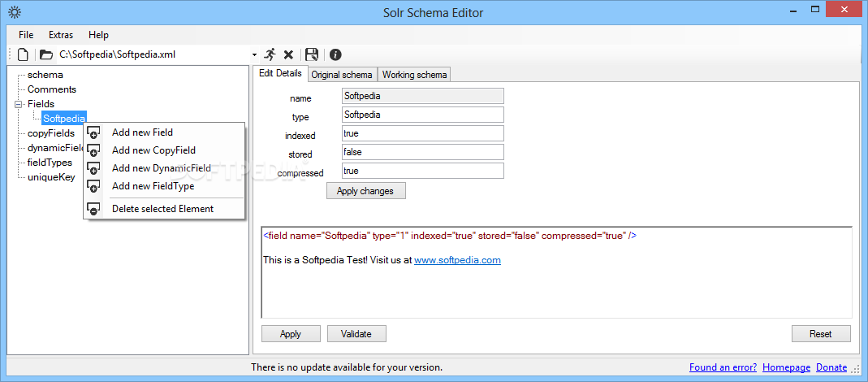Select the uniqueKey tree node
This screenshot has height=382, width=868.
click(x=51, y=177)
